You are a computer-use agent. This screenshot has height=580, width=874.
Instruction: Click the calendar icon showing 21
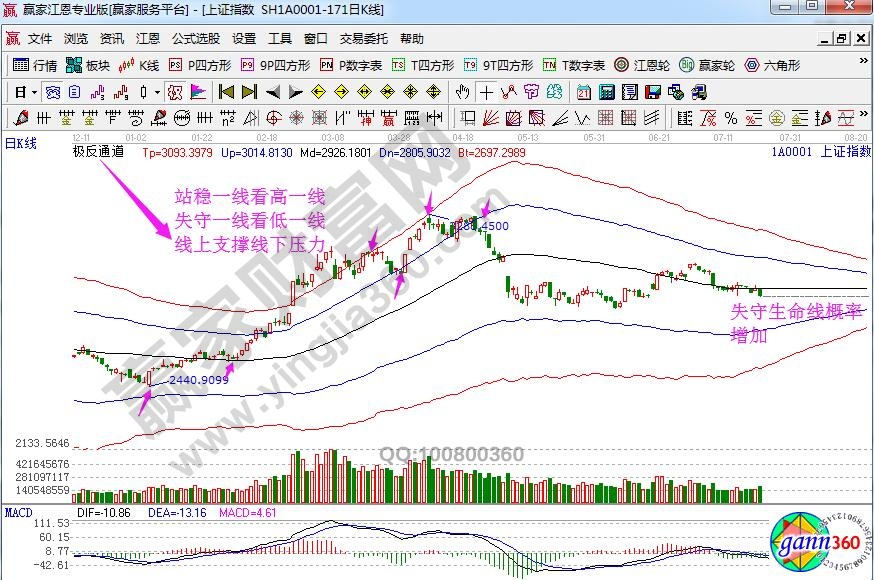(x=584, y=92)
